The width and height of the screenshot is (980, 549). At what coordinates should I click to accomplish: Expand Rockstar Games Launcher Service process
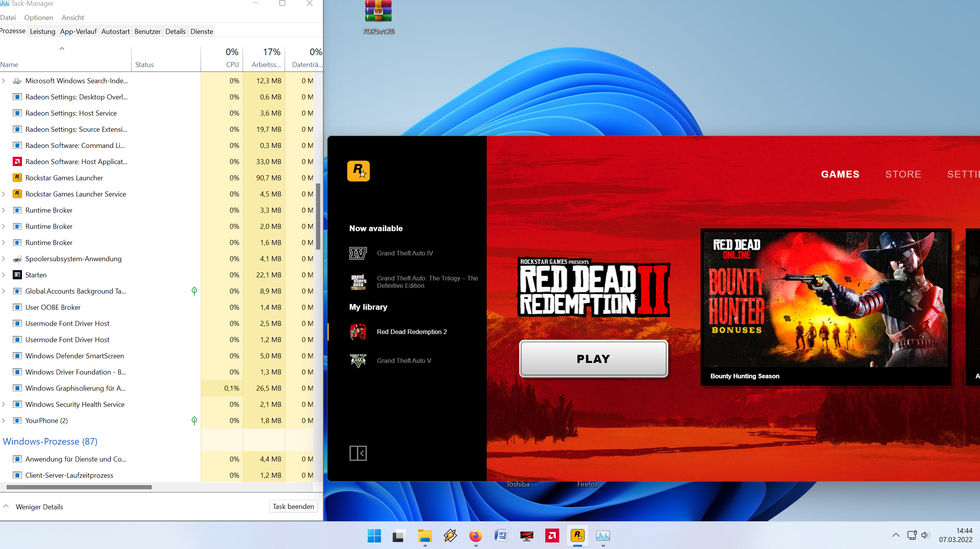(x=3, y=194)
